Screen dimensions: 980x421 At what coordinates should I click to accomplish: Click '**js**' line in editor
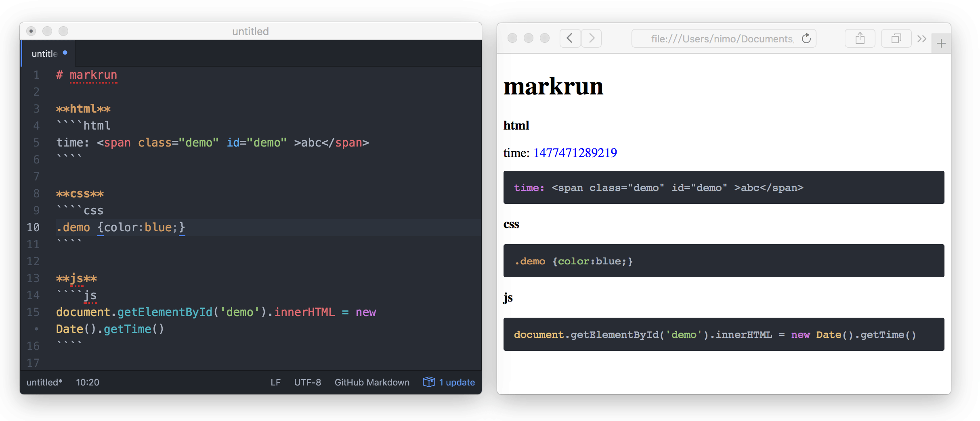click(76, 279)
